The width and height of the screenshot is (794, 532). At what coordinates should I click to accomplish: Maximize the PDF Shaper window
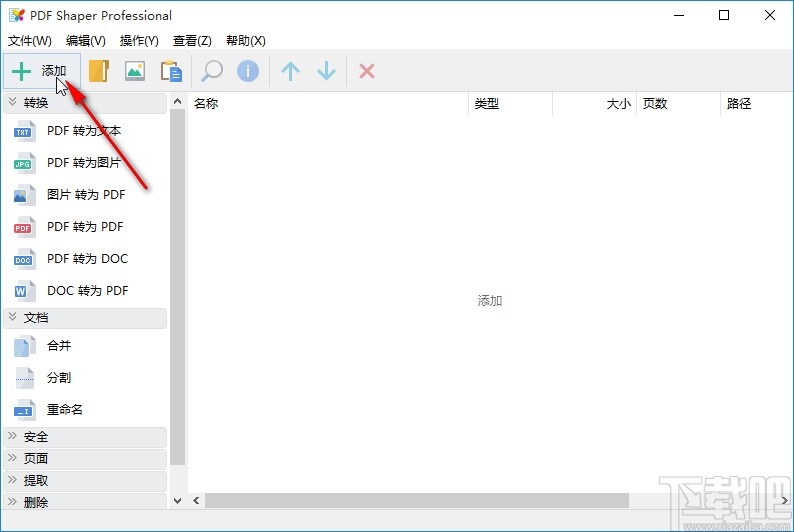(724, 15)
